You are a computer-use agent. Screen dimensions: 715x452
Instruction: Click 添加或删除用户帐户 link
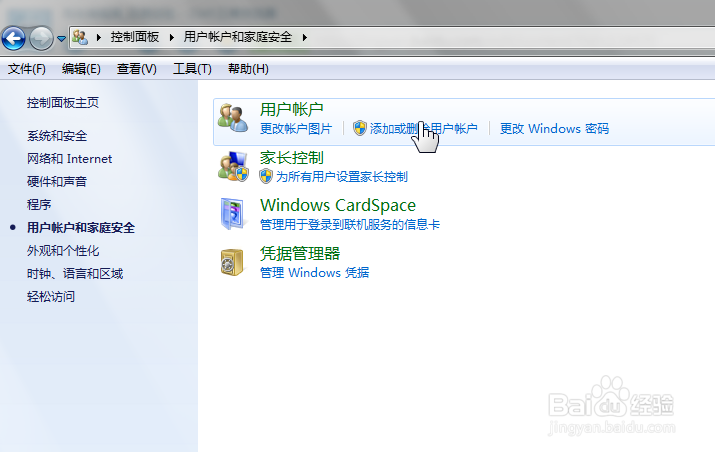pyautogui.click(x=424, y=129)
